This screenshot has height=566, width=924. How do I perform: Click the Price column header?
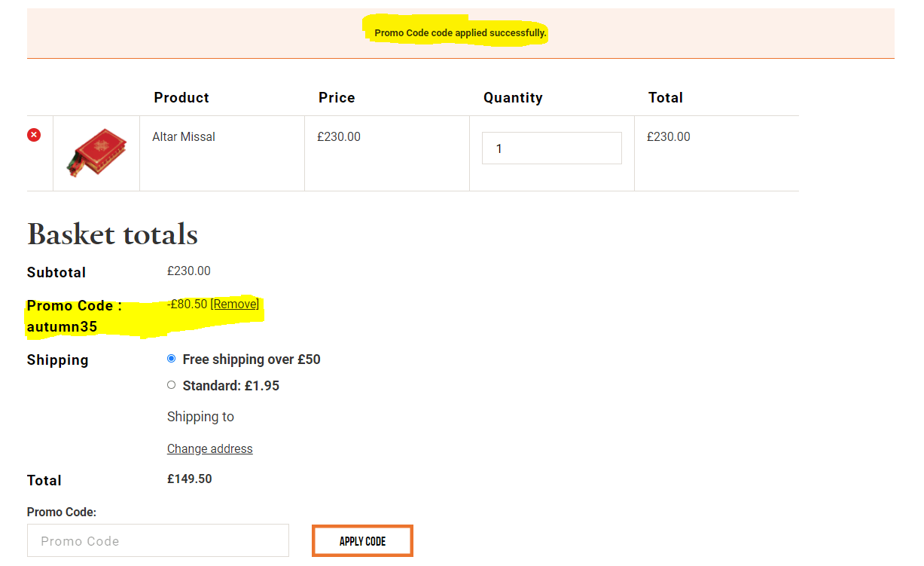pyautogui.click(x=337, y=97)
